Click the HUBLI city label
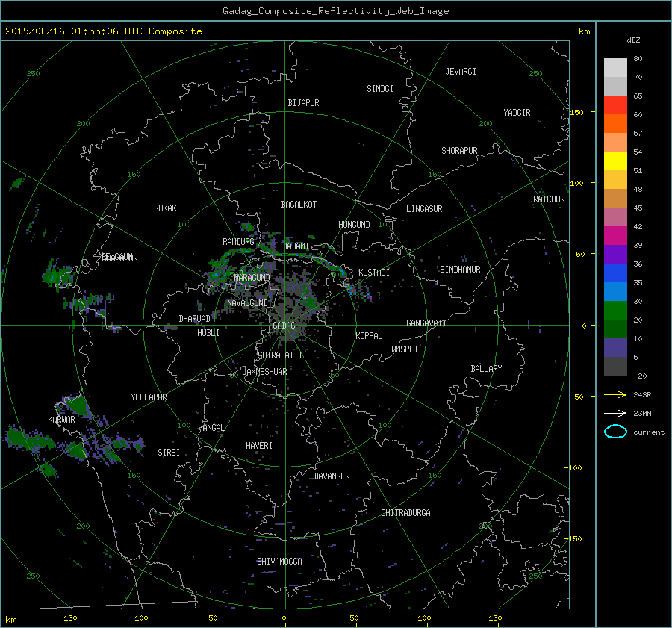The image size is (672, 628). pyautogui.click(x=208, y=333)
